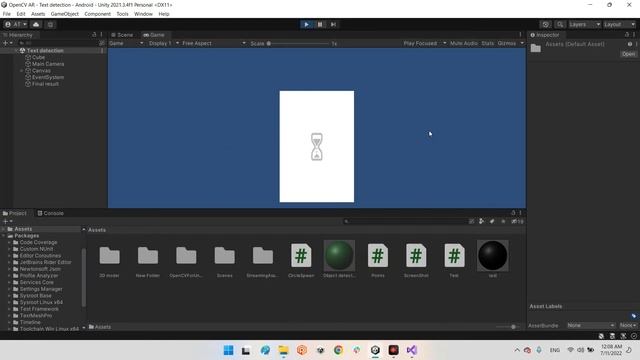Screen dimensions: 640x360
Task: Toggle Gizmos in Game view
Action: (507, 43)
